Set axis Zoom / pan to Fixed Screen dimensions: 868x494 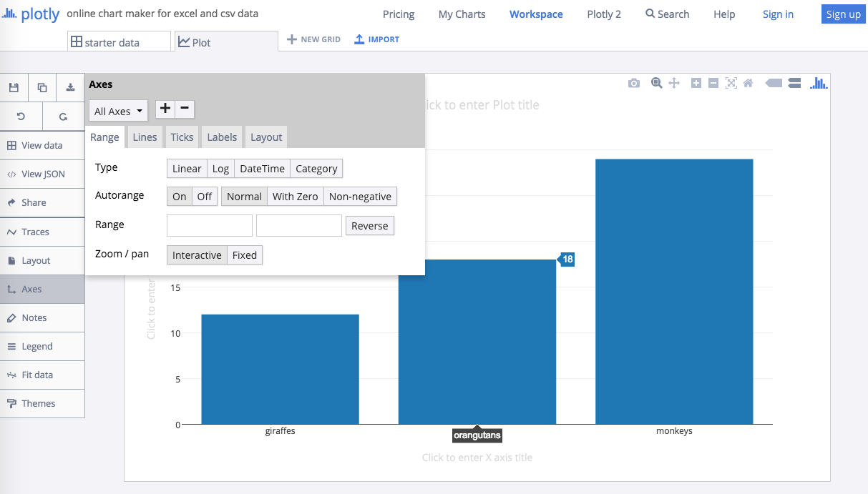click(x=244, y=255)
